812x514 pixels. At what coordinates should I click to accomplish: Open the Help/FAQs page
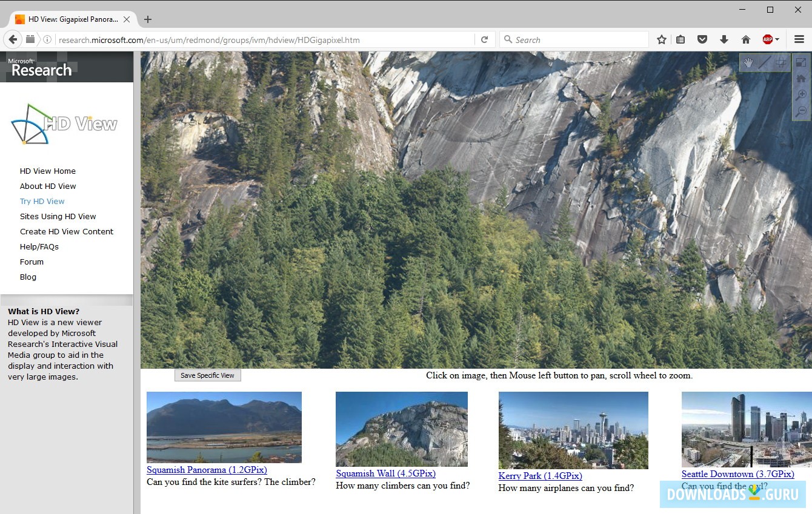coord(39,247)
